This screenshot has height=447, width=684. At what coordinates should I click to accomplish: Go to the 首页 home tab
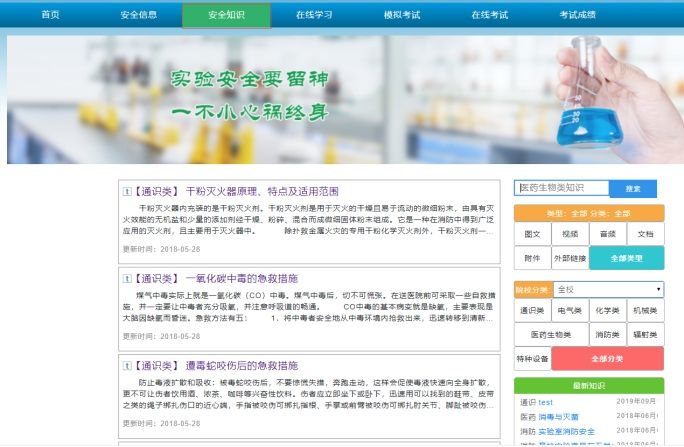click(50, 15)
